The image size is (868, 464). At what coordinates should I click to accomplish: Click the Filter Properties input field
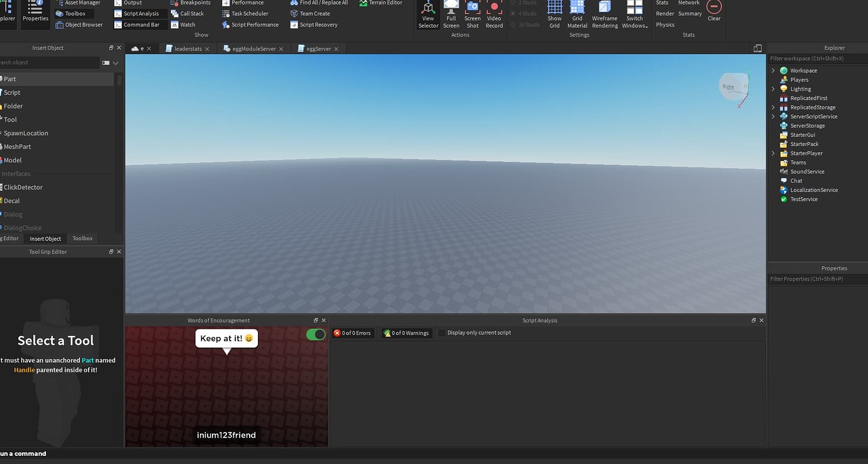click(x=817, y=279)
